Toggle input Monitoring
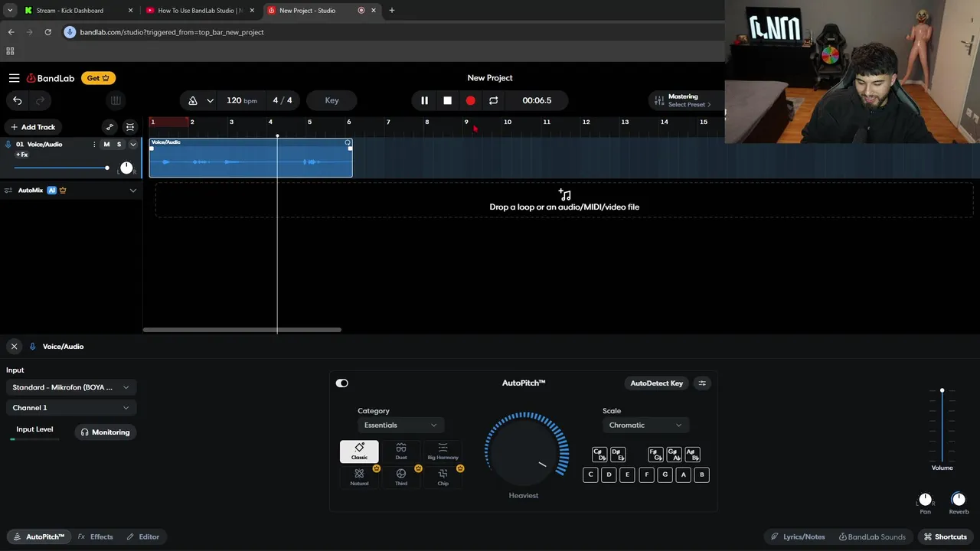Viewport: 980px width, 551px height. 106,432
